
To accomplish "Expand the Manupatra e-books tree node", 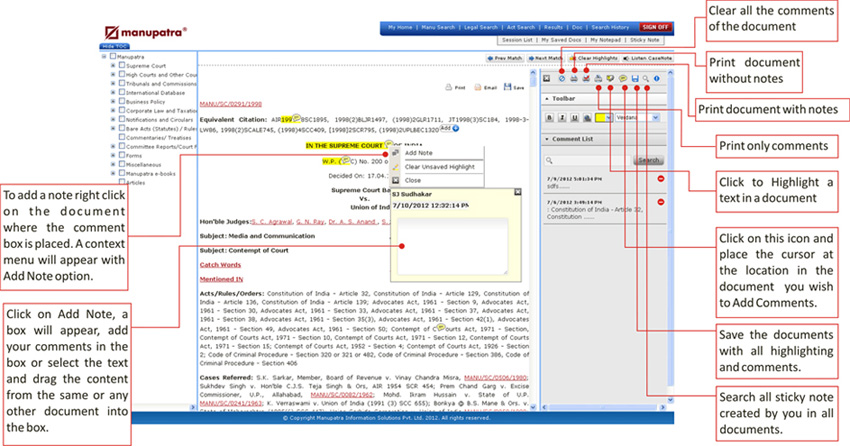I will 113,173.
